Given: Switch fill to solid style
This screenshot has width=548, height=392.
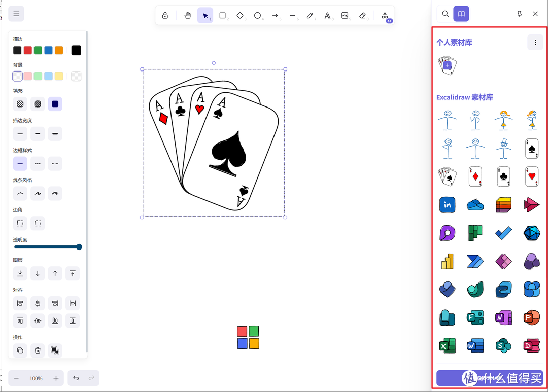Looking at the screenshot, I should (55, 104).
